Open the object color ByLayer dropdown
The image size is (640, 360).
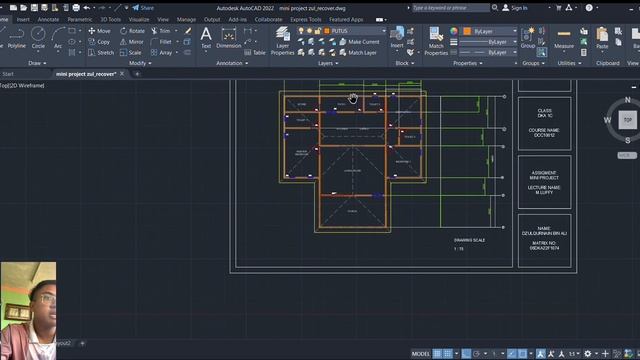514,31
